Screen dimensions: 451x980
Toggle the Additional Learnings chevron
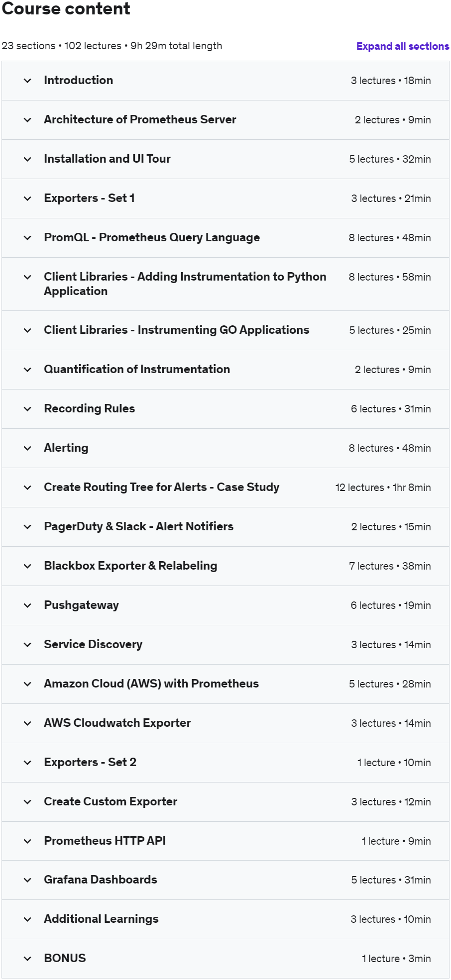click(27, 919)
